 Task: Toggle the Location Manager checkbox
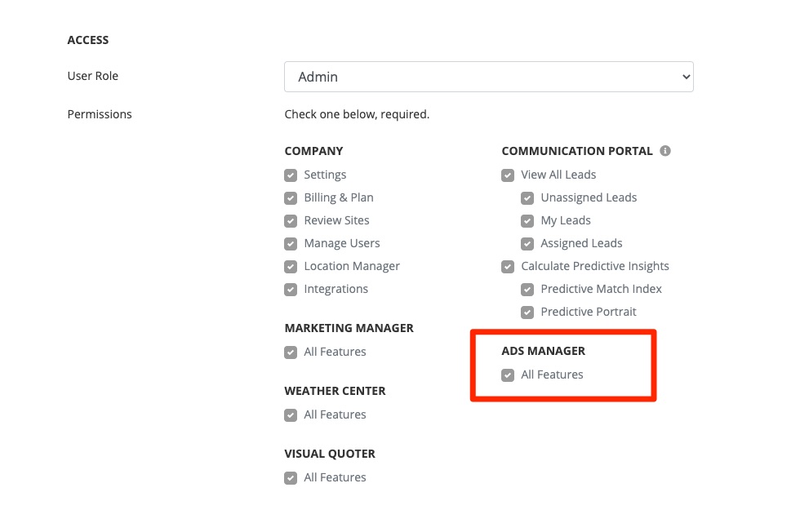pyautogui.click(x=291, y=267)
